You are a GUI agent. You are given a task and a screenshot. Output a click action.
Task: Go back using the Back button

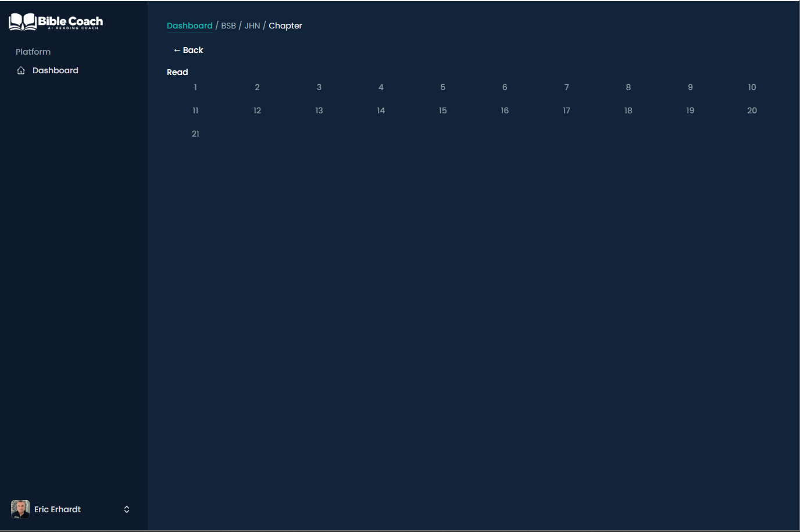click(188, 50)
